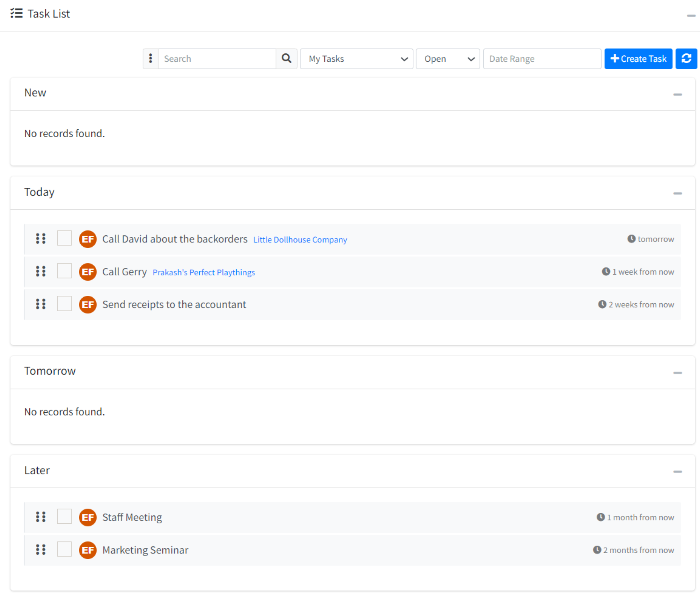This screenshot has height=593, width=700.
Task: Tick the Staff Meeting checkbox
Action: point(64,516)
